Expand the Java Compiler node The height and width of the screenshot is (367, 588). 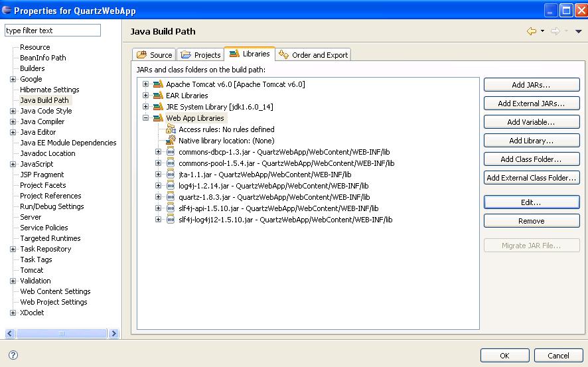click(x=13, y=121)
